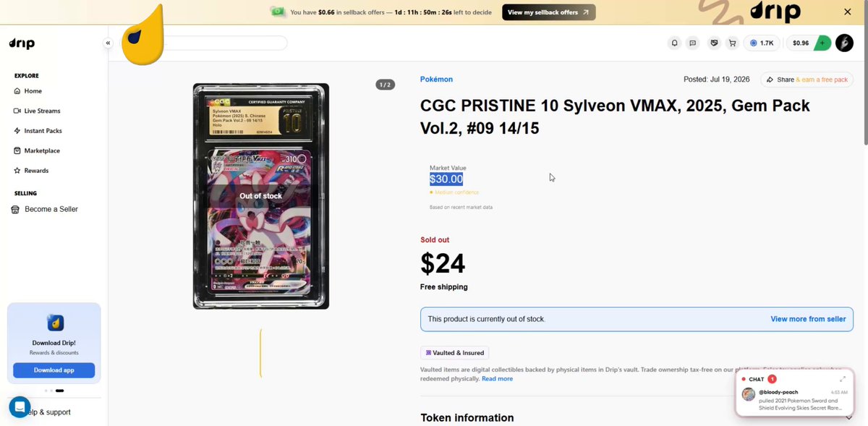
Task: Dismiss the sellback offers banner
Action: (x=848, y=12)
